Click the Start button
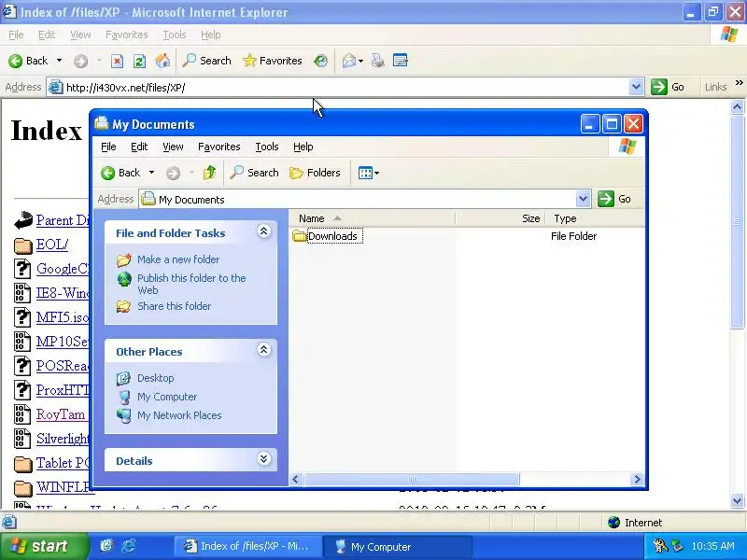The height and width of the screenshot is (560, 747). [x=44, y=546]
